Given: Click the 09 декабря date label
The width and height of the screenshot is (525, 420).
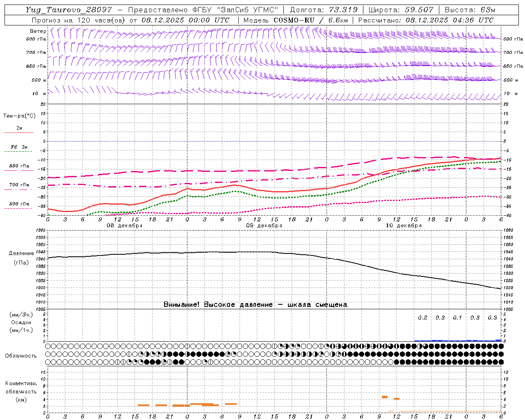Looking at the screenshot, I should [x=264, y=226].
